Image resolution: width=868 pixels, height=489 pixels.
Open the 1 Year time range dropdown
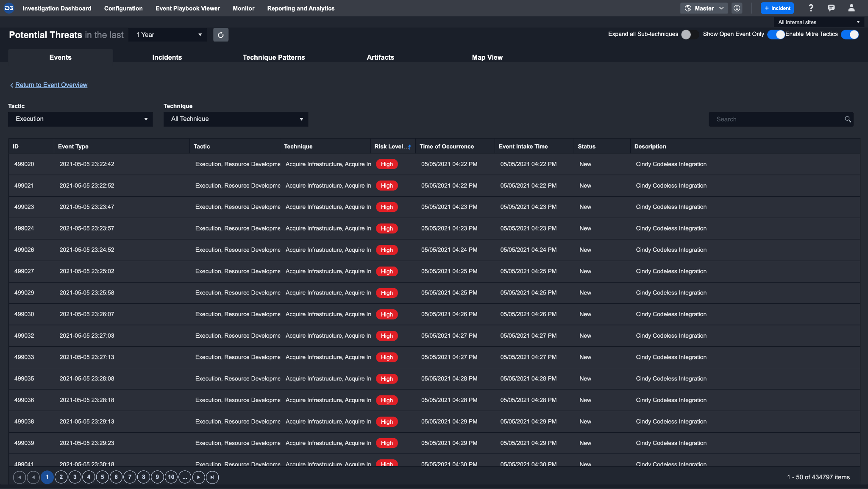click(168, 35)
